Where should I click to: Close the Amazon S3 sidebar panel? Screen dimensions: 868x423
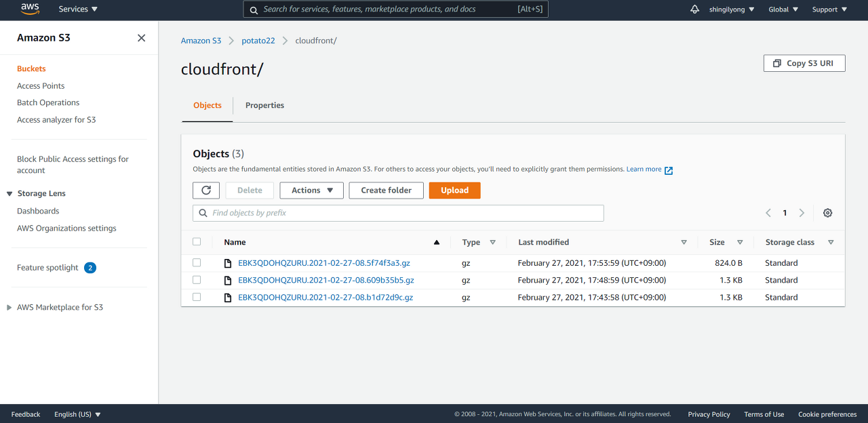pyautogui.click(x=141, y=38)
